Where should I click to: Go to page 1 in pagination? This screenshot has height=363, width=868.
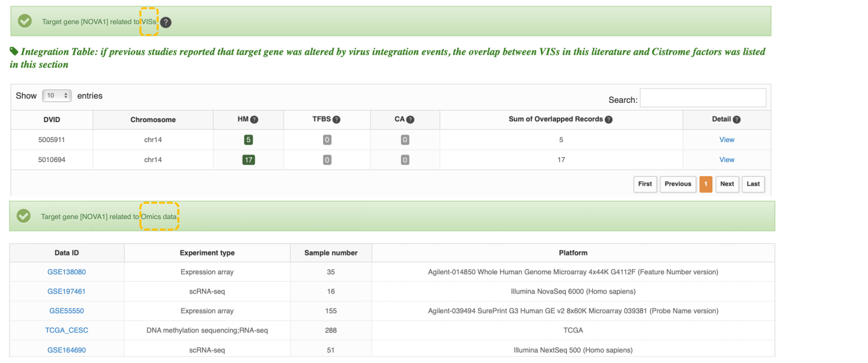pos(705,184)
